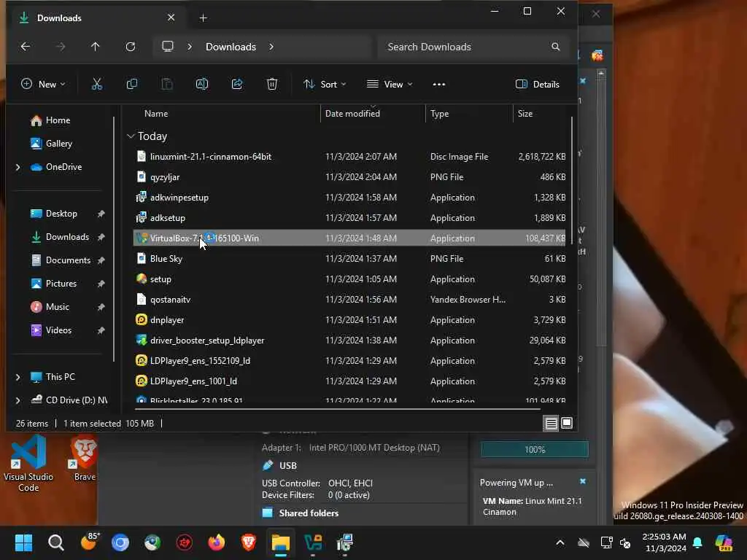Close the Downloads tab
Screen dimensions: 747x560
pyautogui.click(x=171, y=17)
